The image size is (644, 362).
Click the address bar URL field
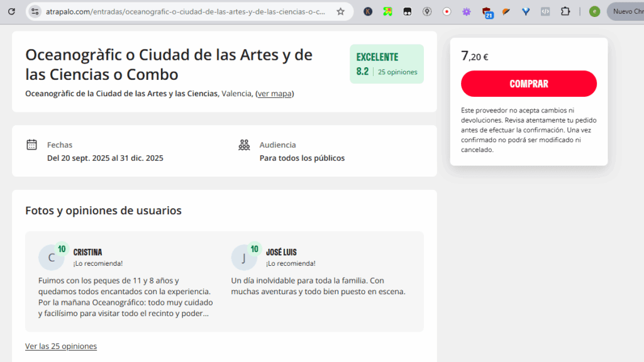(x=186, y=11)
